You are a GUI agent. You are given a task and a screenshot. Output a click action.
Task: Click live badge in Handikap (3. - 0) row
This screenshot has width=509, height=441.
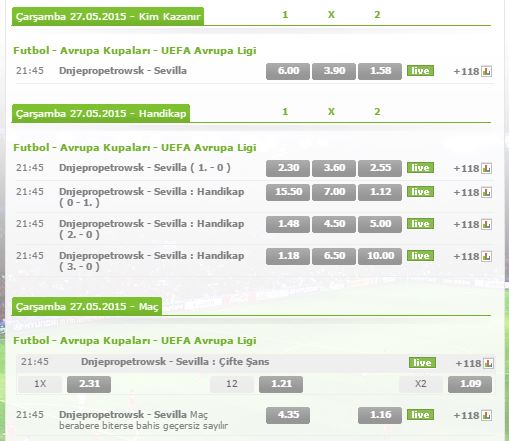[x=420, y=256]
